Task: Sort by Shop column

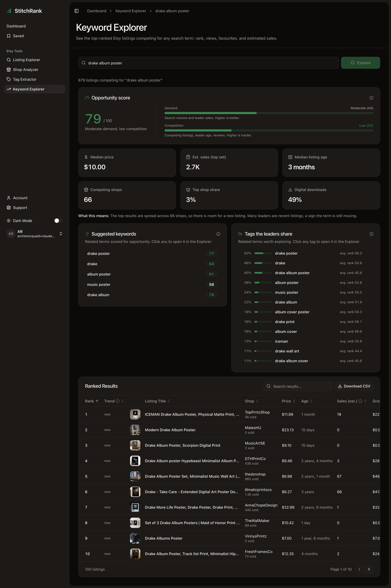Action: click(252, 401)
